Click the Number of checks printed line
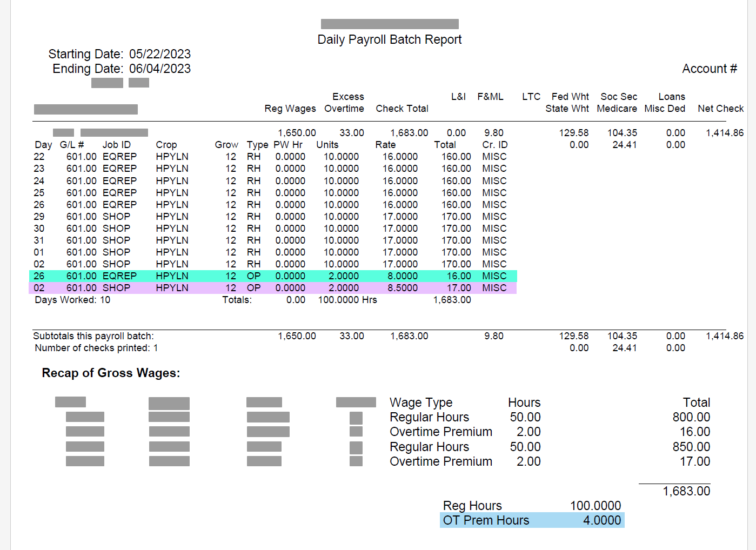 96,348
